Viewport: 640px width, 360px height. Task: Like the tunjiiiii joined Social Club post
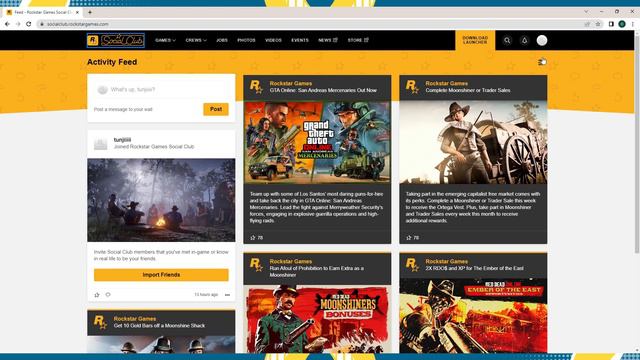click(97, 295)
